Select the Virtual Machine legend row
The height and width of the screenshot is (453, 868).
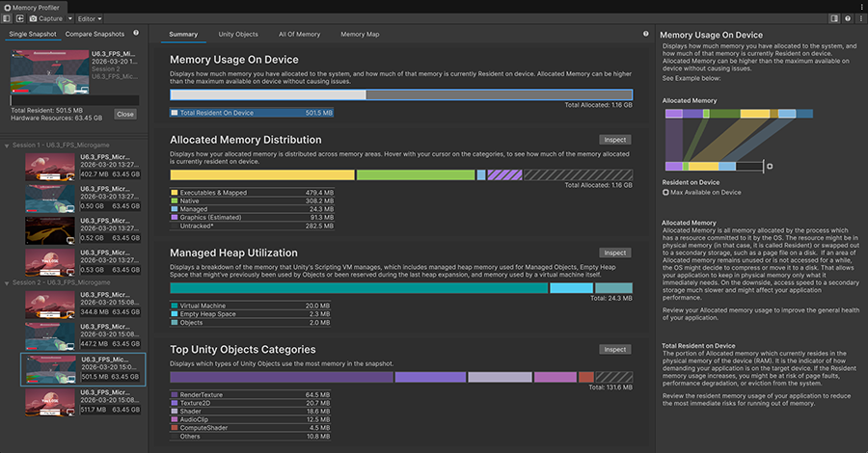[250, 306]
